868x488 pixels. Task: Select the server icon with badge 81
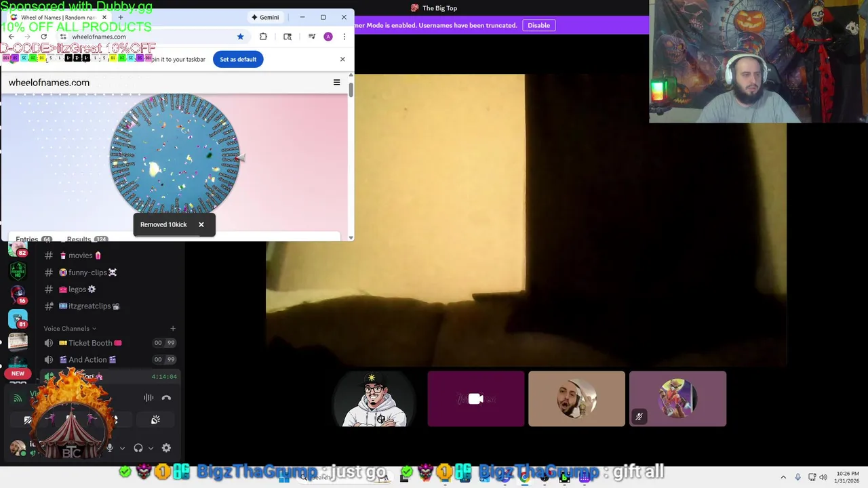(18, 318)
